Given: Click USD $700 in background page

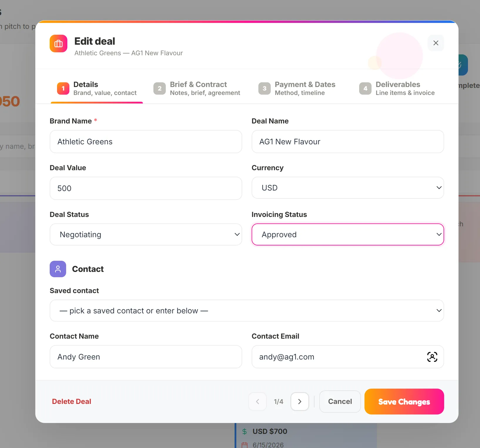Looking at the screenshot, I should click(270, 431).
